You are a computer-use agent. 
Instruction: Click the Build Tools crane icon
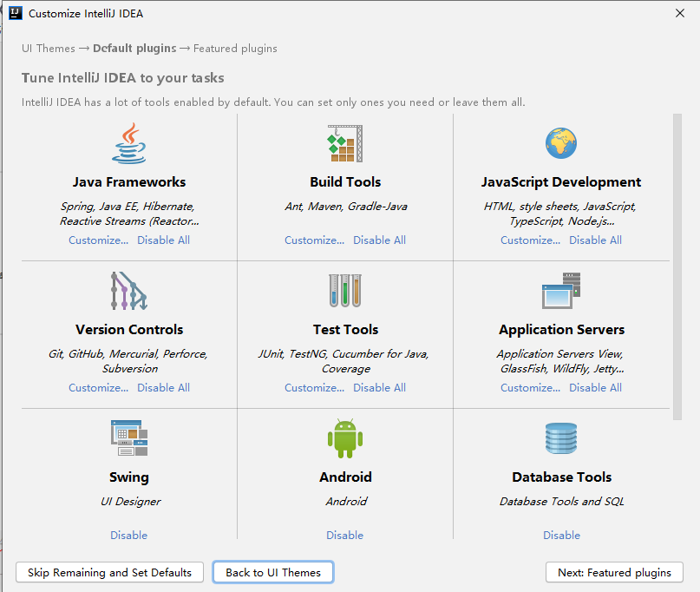[x=345, y=143]
